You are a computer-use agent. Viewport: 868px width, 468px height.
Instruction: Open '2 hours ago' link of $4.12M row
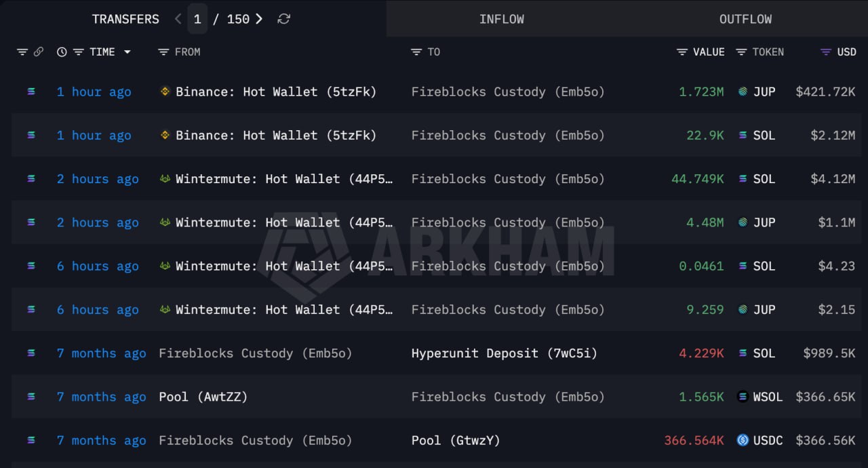pyautogui.click(x=98, y=178)
